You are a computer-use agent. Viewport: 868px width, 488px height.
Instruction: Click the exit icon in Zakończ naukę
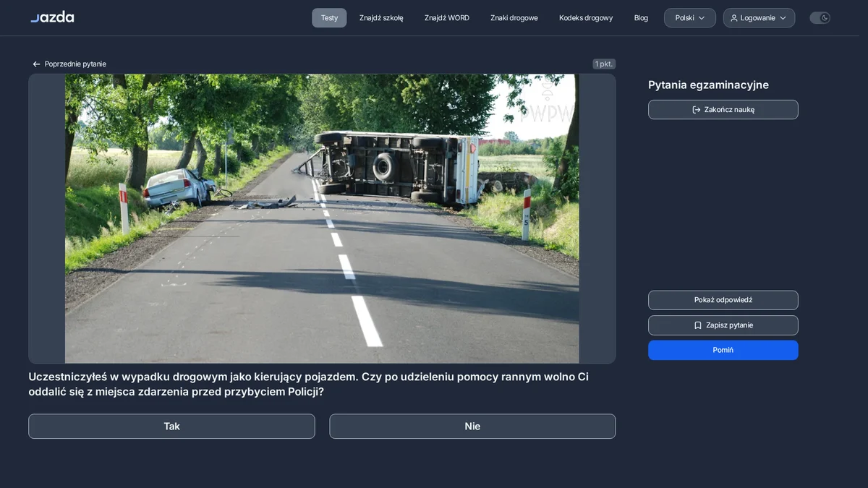pyautogui.click(x=697, y=110)
